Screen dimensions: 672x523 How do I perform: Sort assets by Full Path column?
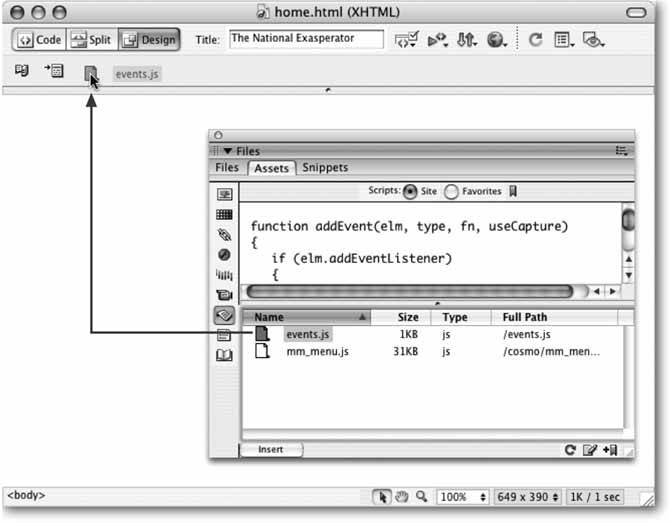click(x=554, y=317)
